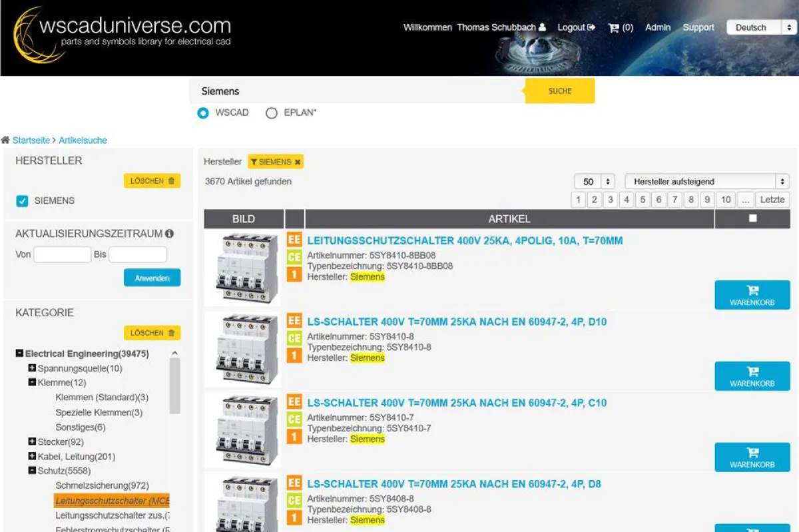Click the yellow SUCHE search button
The height and width of the screenshot is (532, 799).
[x=559, y=91]
